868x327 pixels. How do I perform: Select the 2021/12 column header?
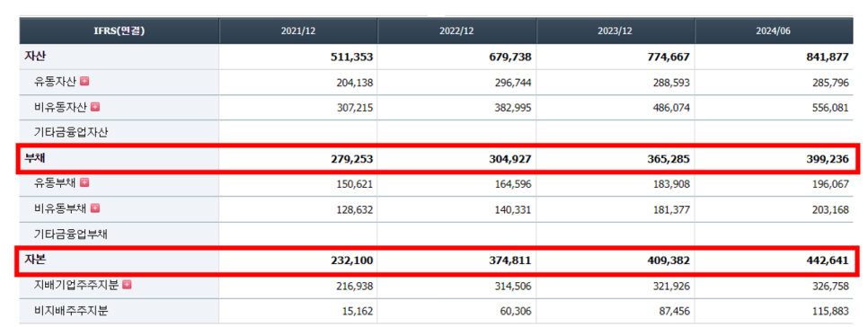[x=298, y=31]
